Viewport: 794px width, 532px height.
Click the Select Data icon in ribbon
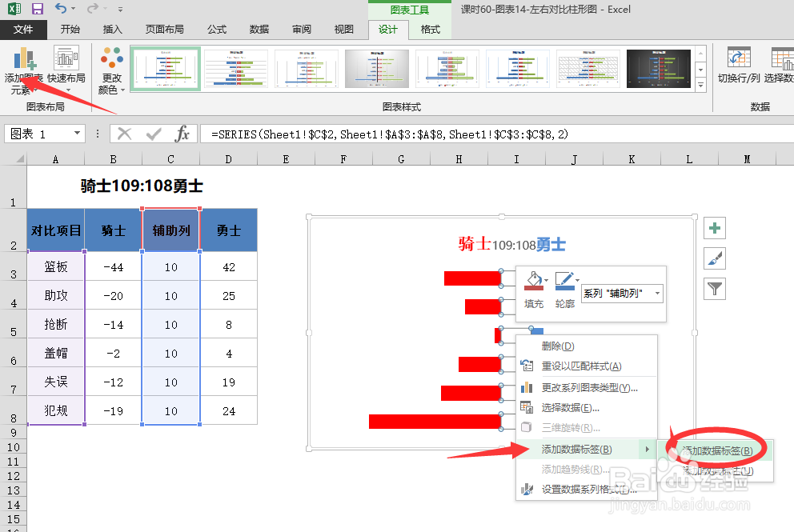[x=781, y=58]
